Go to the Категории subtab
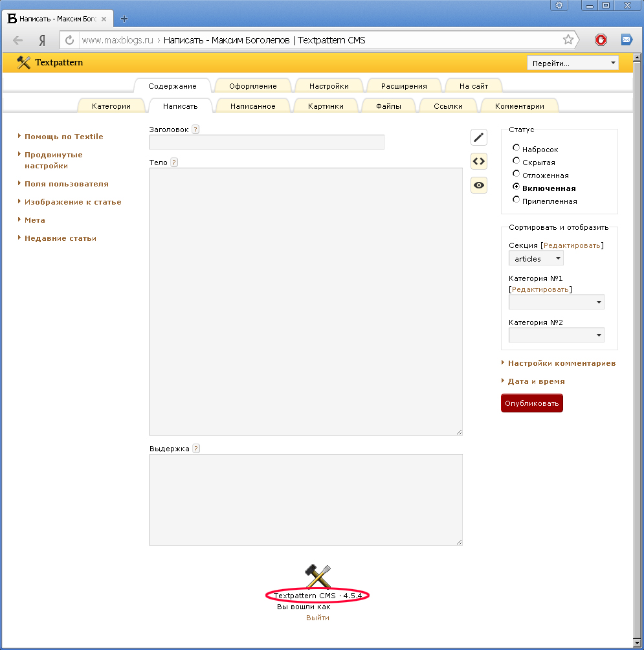 (111, 106)
